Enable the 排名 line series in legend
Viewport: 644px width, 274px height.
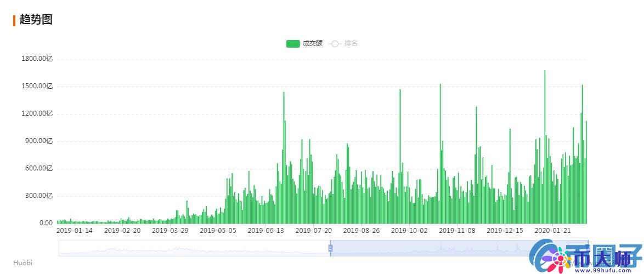(x=343, y=43)
